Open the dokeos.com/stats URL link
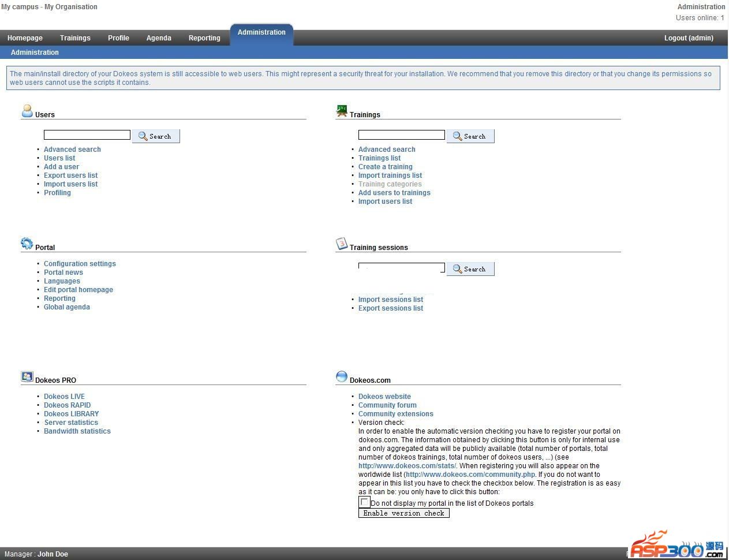The height and width of the screenshot is (560, 729). 407,466
